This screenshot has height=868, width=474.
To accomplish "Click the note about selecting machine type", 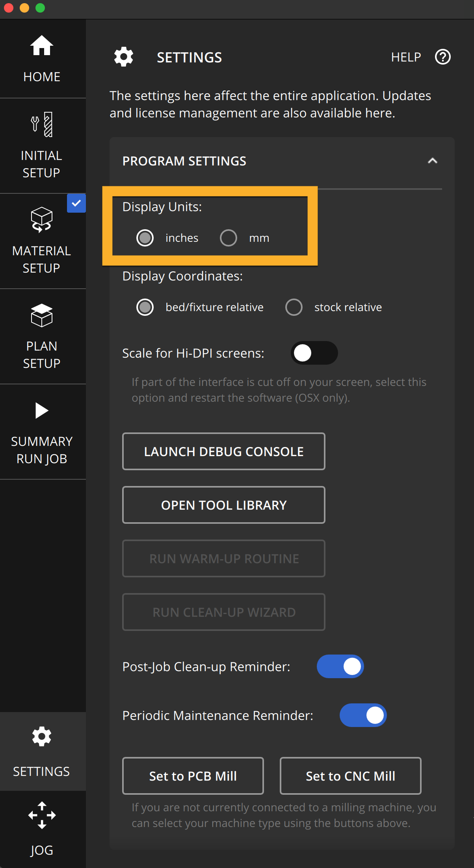I will coord(284,815).
